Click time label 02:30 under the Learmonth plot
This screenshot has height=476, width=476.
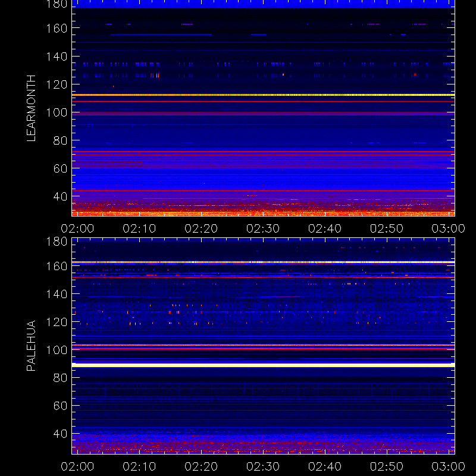(263, 228)
